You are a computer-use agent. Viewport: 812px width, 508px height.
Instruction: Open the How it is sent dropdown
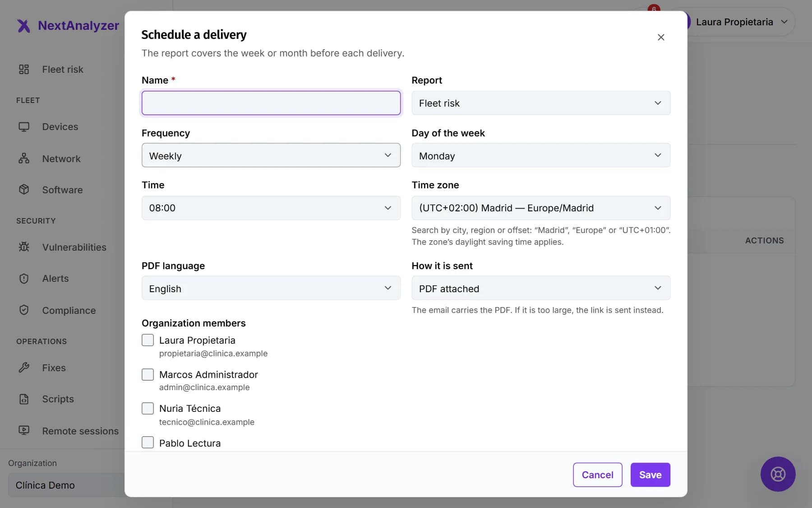pyautogui.click(x=541, y=288)
